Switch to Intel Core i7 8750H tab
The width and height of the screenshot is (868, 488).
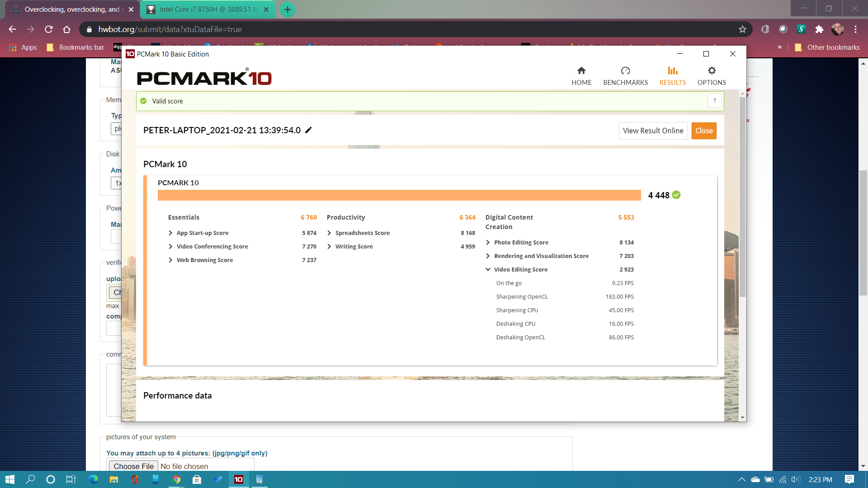click(x=208, y=9)
